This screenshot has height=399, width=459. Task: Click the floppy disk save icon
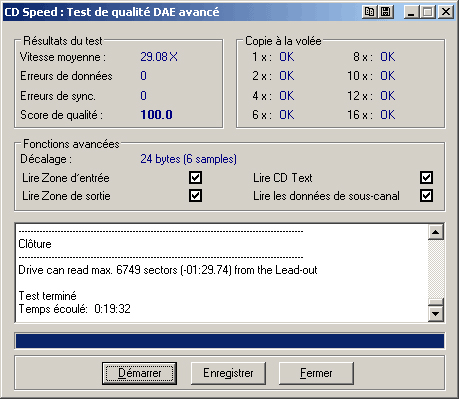click(x=386, y=12)
